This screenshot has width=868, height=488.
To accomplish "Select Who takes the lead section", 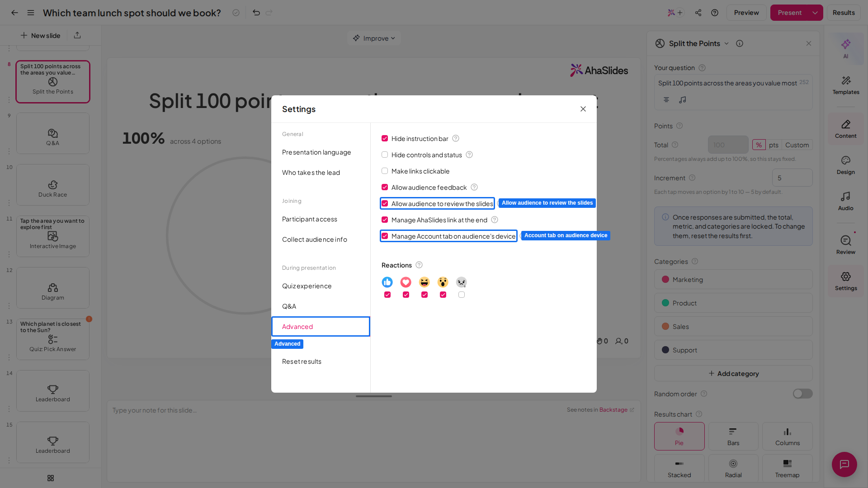I will (311, 173).
